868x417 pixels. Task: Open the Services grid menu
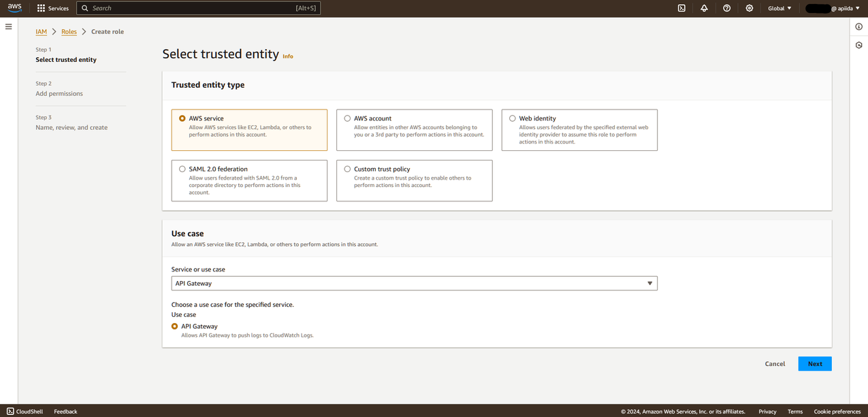coord(52,8)
